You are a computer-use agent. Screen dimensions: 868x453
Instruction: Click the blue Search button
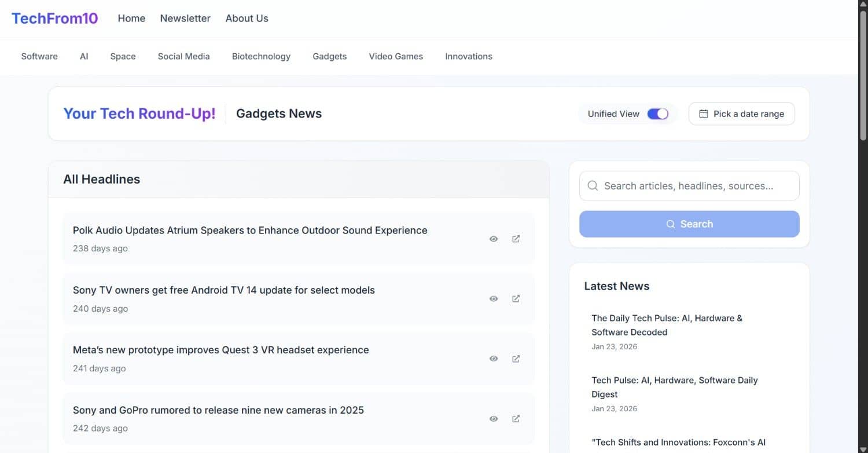(x=689, y=224)
